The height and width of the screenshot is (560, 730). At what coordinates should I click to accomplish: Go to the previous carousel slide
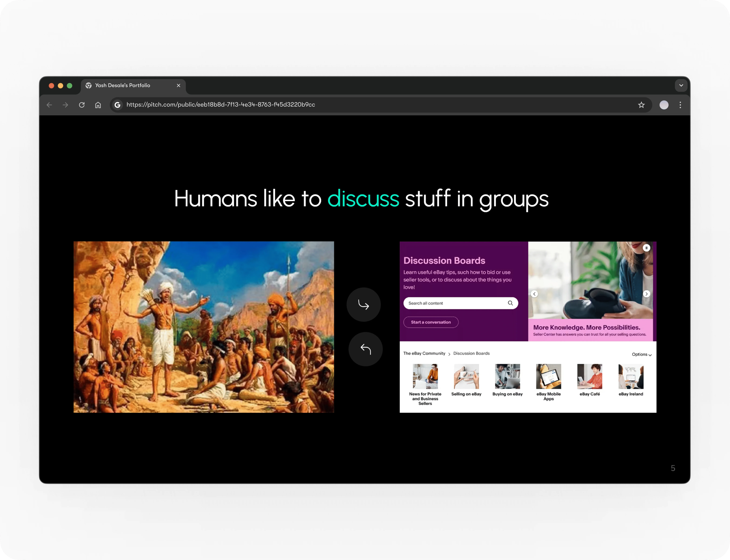click(x=534, y=294)
